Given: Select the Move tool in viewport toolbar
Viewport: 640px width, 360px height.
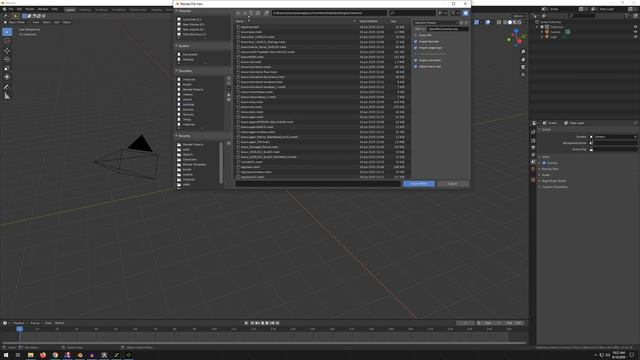Looking at the screenshot, I should click(7, 51).
